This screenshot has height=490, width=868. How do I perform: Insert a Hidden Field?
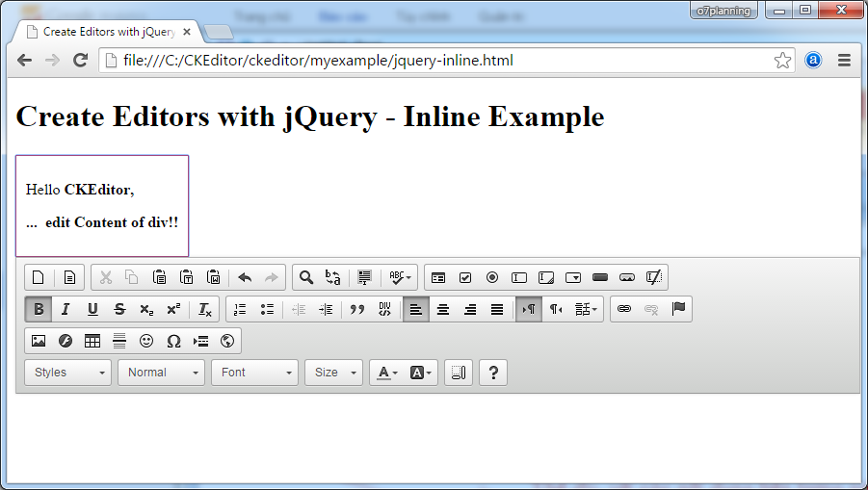click(654, 277)
